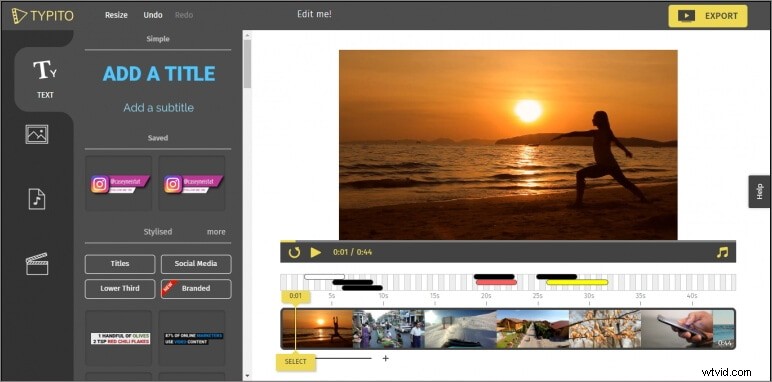Click the timeline zoom slider line
This screenshot has height=382, width=772.
tap(343, 358)
